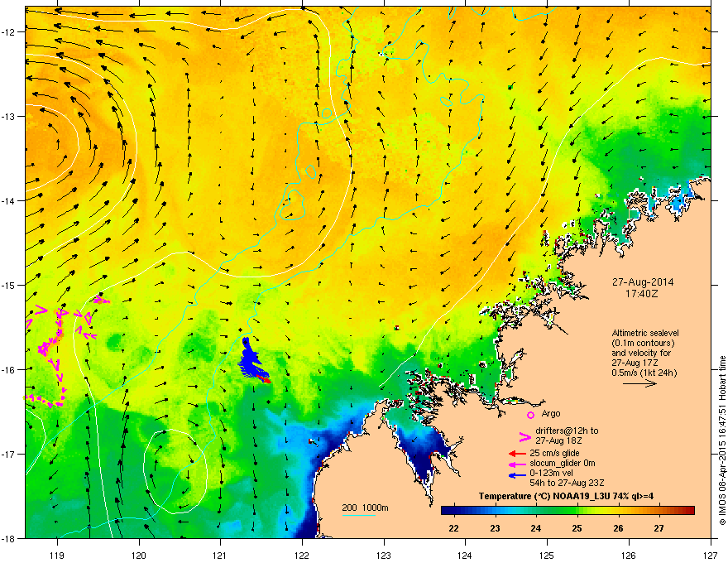Viewport: 728px width, 563px height.
Task: Click the longitude label 119
Action: pos(57,555)
